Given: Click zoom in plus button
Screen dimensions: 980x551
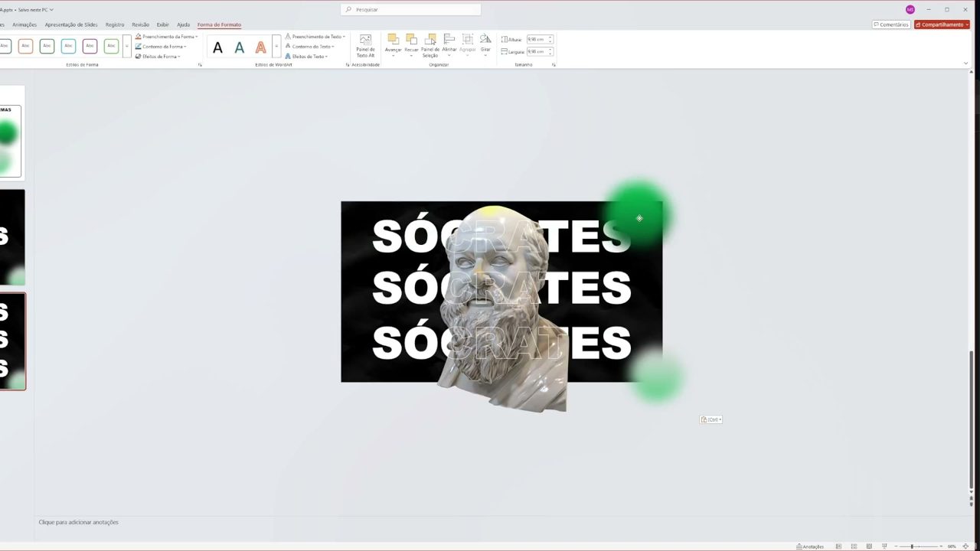Looking at the screenshot, I should 942,546.
